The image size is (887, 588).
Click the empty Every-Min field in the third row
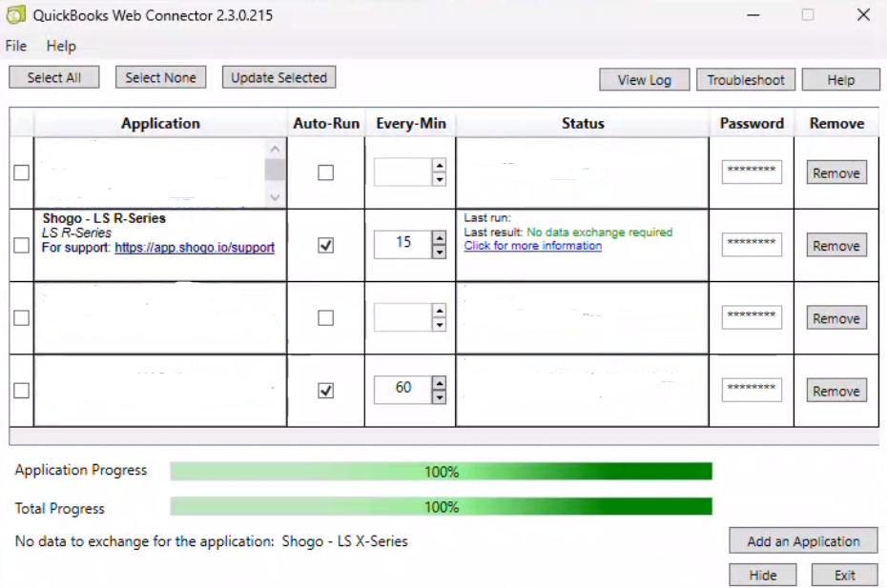point(403,317)
